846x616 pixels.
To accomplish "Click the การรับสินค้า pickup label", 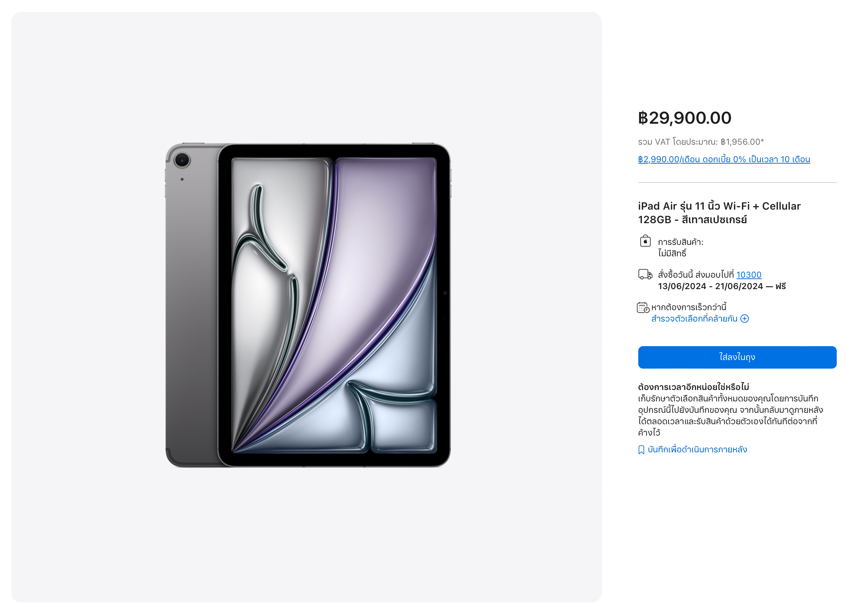I will coord(680,242).
